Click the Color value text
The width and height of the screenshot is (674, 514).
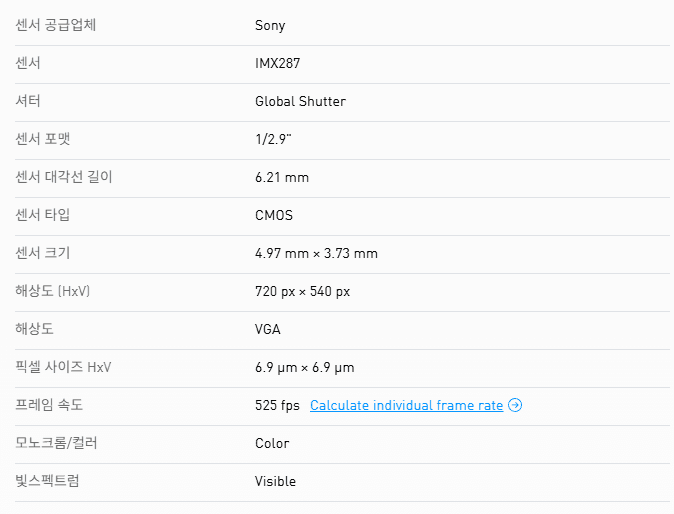click(272, 443)
